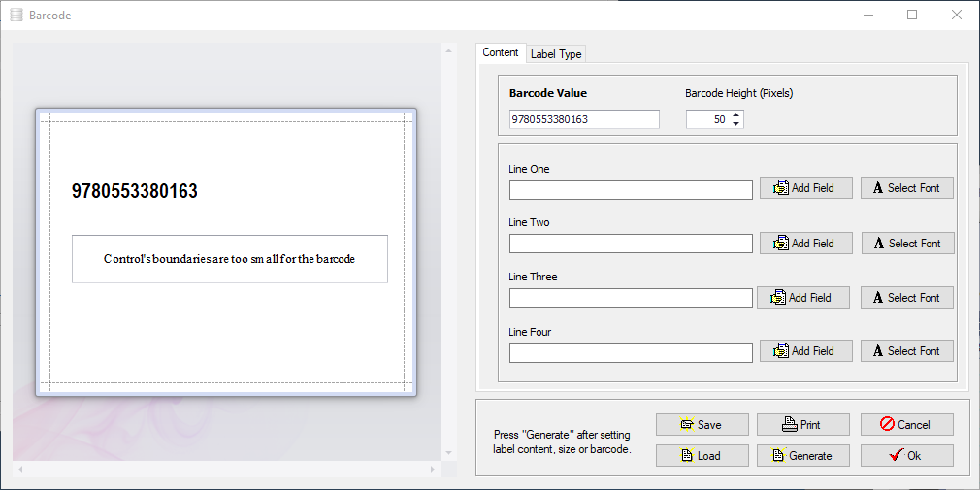The width and height of the screenshot is (980, 490).
Task: Click preview horizontal scrollbar left arrow
Action: (x=19, y=469)
